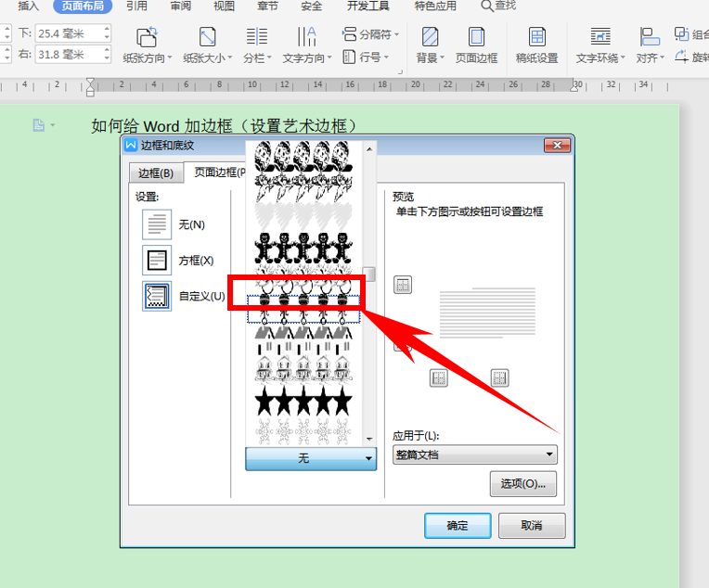Open the 安全 ribbon tab
The height and width of the screenshot is (588, 709).
point(311,6)
